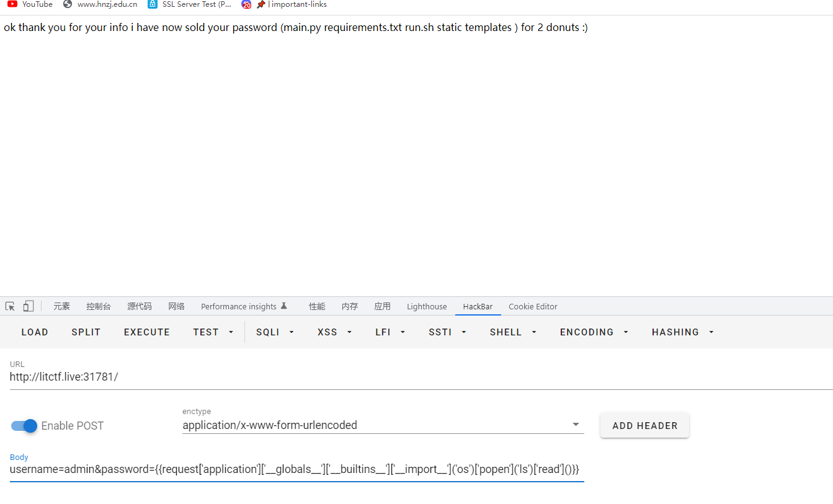Activate the DevTools inspect element picker icon
This screenshot has width=833, height=504.
(x=10, y=306)
